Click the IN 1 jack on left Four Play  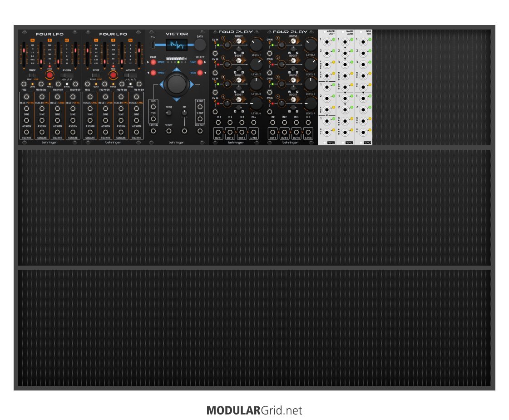pos(218,123)
